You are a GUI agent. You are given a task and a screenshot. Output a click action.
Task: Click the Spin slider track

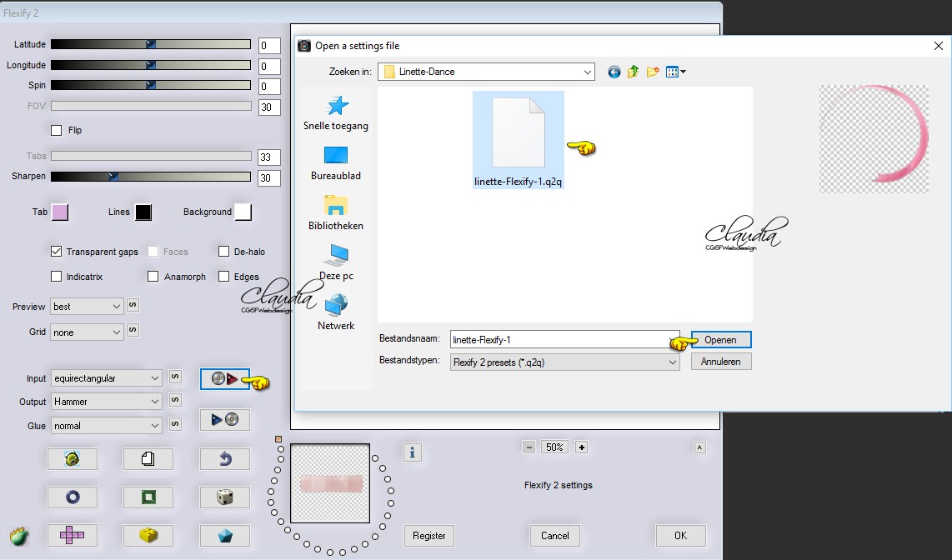pos(151,85)
